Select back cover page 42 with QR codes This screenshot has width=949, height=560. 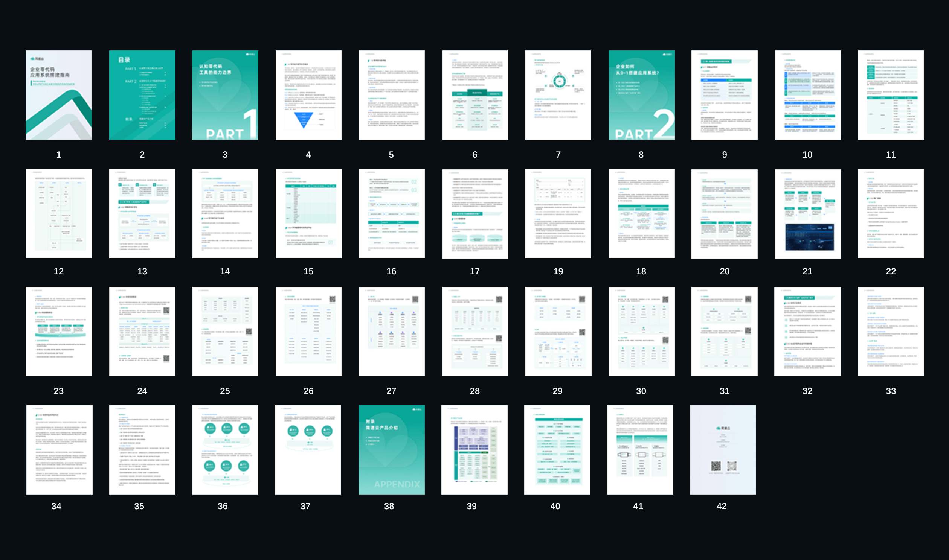723,449
